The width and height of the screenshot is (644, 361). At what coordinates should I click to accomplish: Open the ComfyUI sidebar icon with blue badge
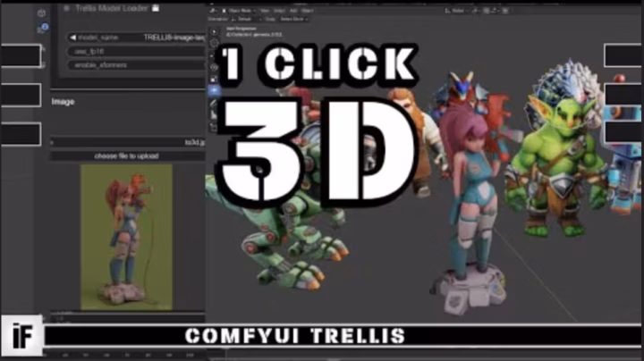click(x=42, y=29)
